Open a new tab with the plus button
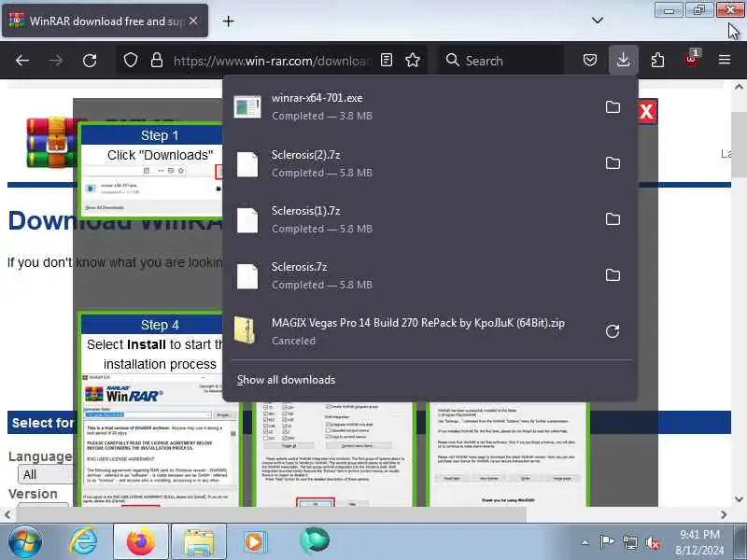Screen dimensions: 747x560 (228, 21)
